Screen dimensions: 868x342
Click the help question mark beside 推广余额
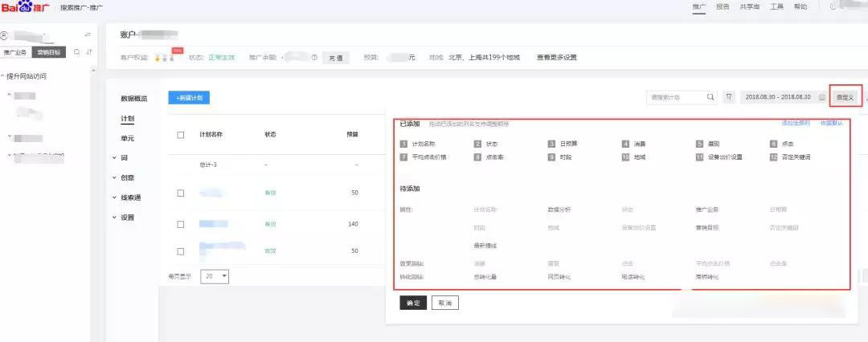(x=314, y=57)
